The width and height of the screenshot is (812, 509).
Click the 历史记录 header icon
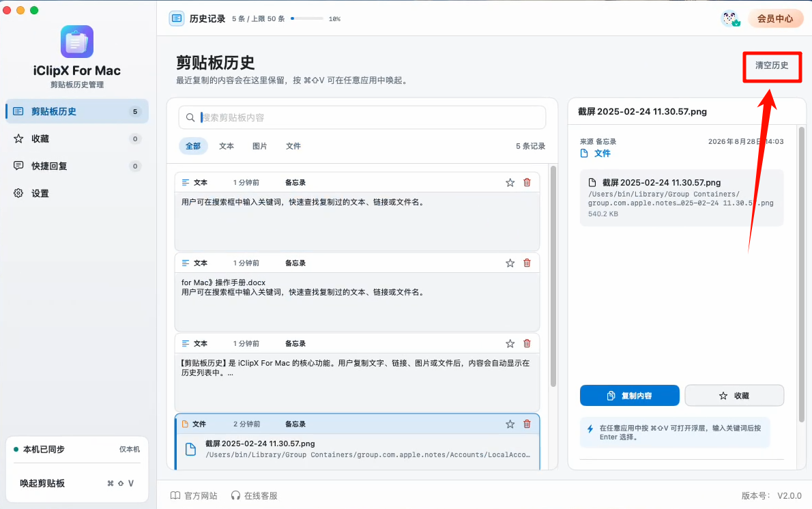point(177,18)
